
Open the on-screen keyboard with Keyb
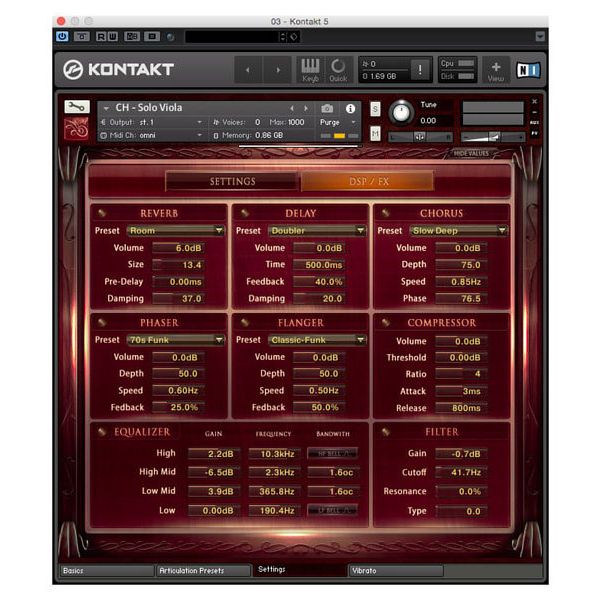pos(310,70)
